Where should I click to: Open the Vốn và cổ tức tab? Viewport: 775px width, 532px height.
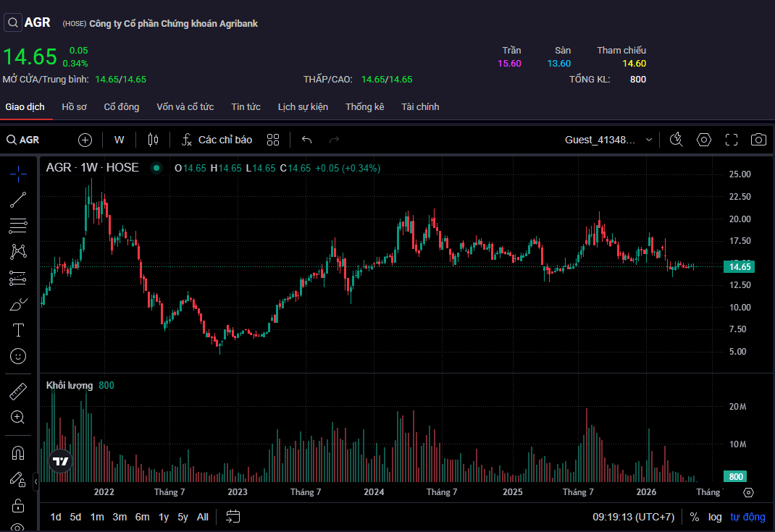point(185,106)
